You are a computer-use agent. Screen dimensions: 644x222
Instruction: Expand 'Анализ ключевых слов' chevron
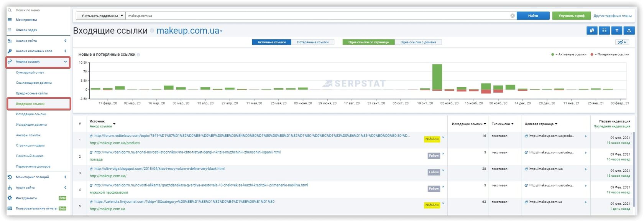(x=65, y=51)
